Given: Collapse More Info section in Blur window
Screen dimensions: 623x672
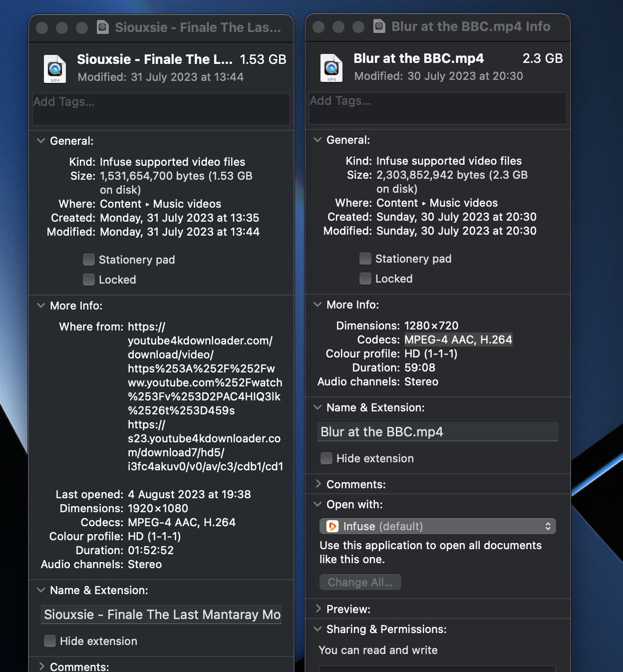Looking at the screenshot, I should point(317,305).
